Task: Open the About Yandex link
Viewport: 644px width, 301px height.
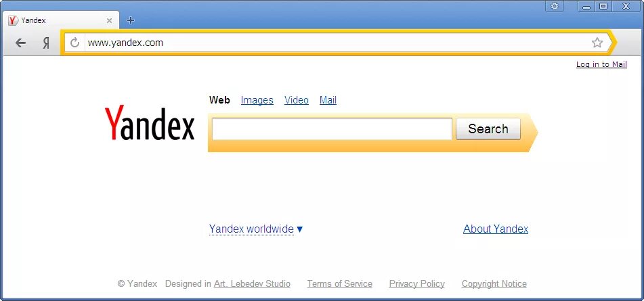Action: [x=496, y=229]
